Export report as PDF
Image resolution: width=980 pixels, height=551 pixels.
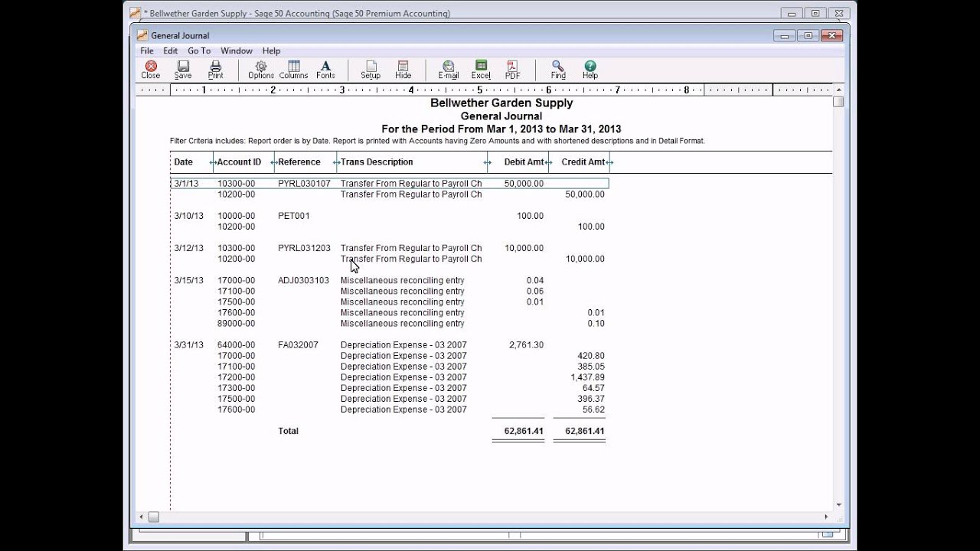point(512,70)
